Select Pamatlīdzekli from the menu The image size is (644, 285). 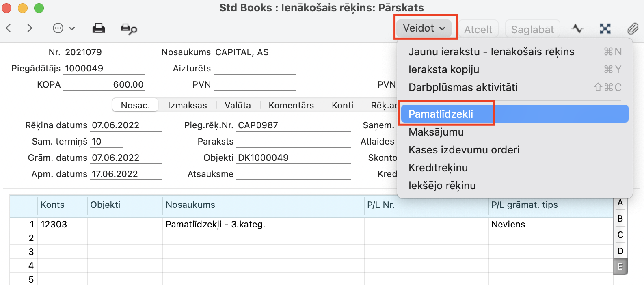click(441, 114)
